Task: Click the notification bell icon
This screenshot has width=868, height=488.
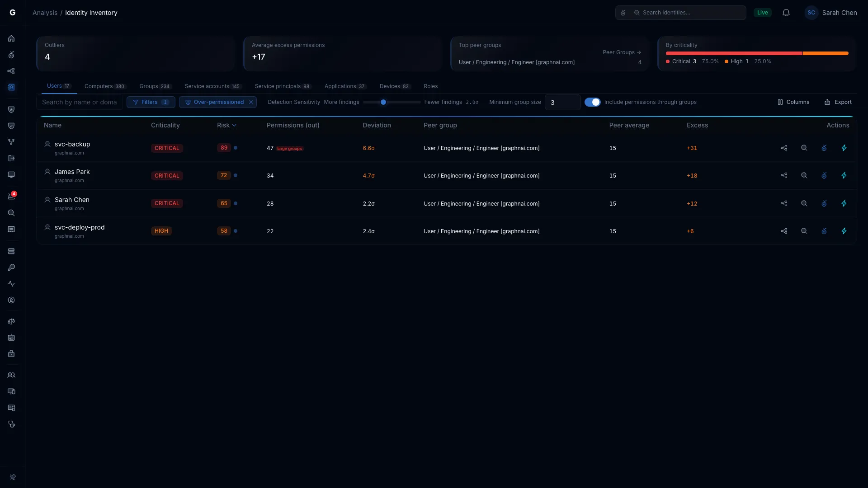Action: (x=786, y=13)
